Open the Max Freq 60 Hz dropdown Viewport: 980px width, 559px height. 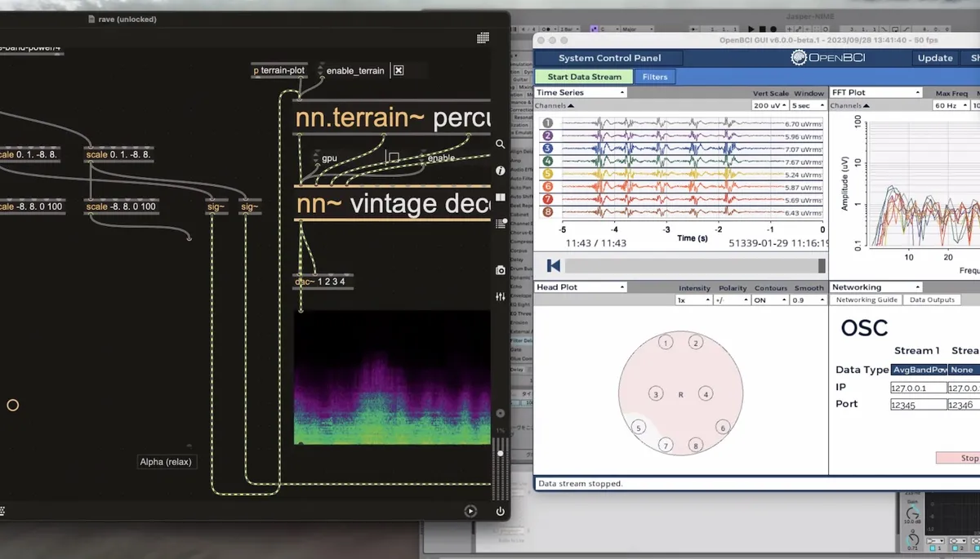pos(951,105)
